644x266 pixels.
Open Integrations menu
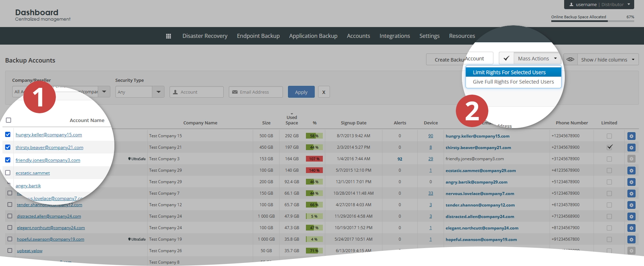395,36
